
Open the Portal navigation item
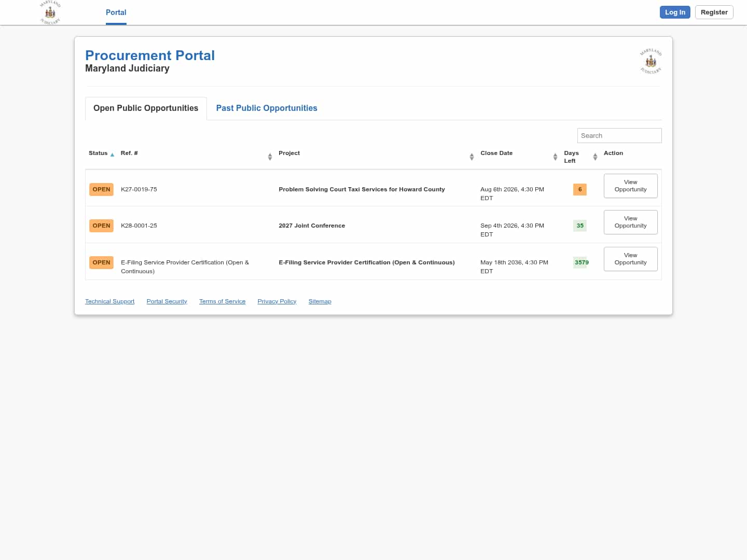[x=116, y=12]
